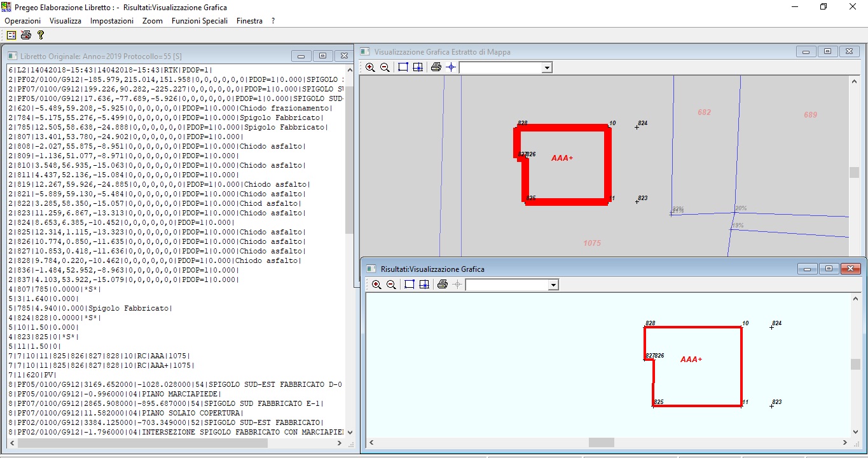Click the main toolbar printer icon

coord(26,35)
